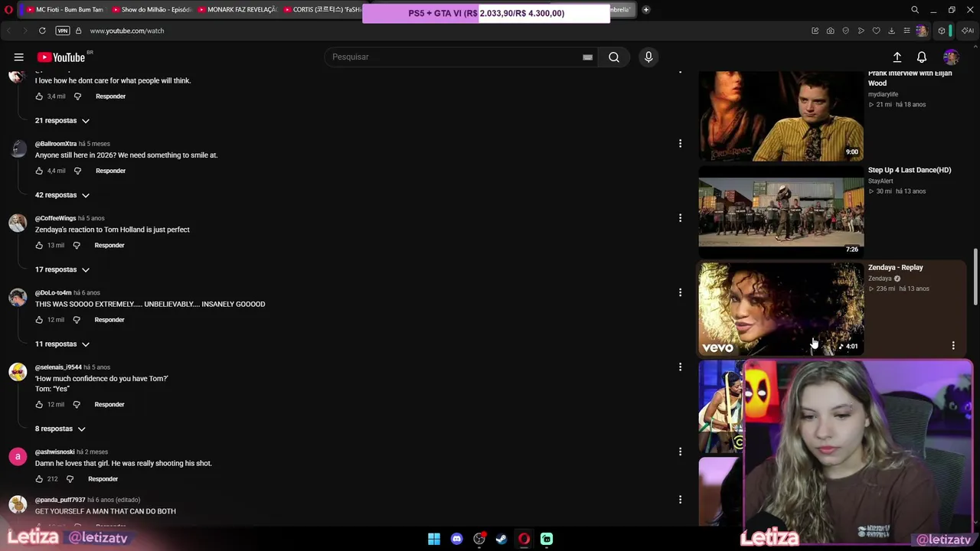Viewport: 980px width, 551px height.
Task: Switch to the MONARK FAZ REVELAÇÃO tab
Action: pyautogui.click(x=237, y=10)
